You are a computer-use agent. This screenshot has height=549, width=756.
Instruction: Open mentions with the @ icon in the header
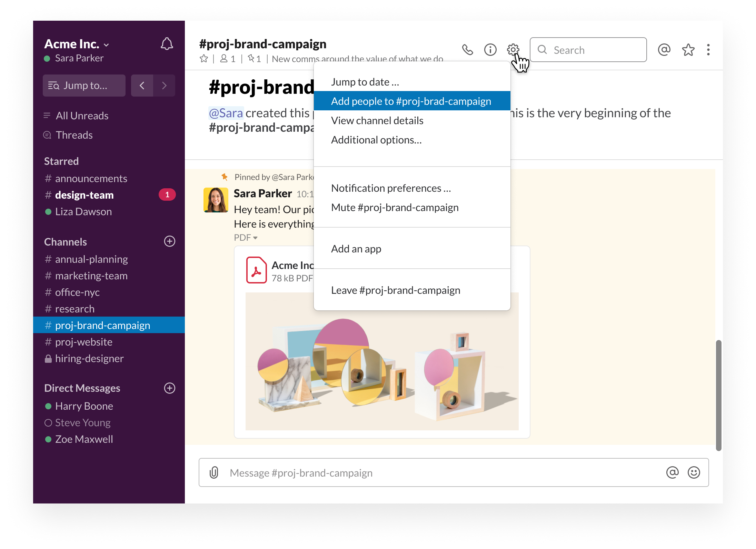664,50
